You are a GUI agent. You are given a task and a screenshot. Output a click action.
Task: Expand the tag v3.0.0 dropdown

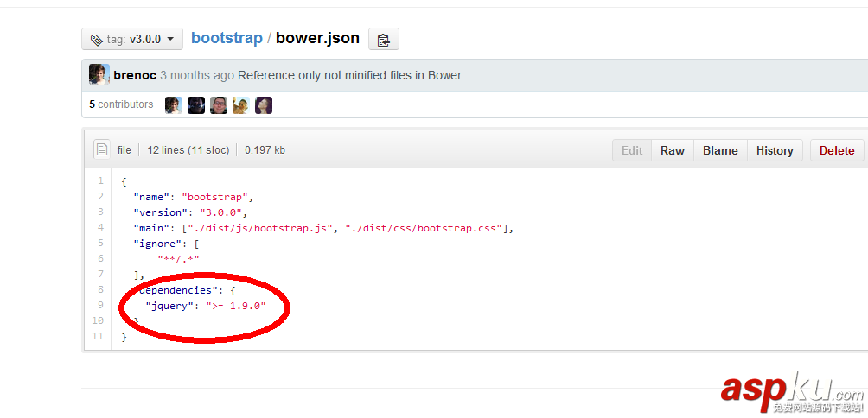(x=132, y=39)
